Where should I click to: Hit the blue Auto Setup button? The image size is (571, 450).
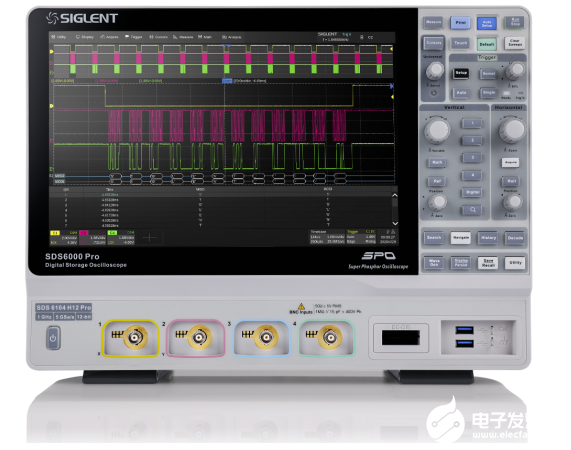[487, 24]
